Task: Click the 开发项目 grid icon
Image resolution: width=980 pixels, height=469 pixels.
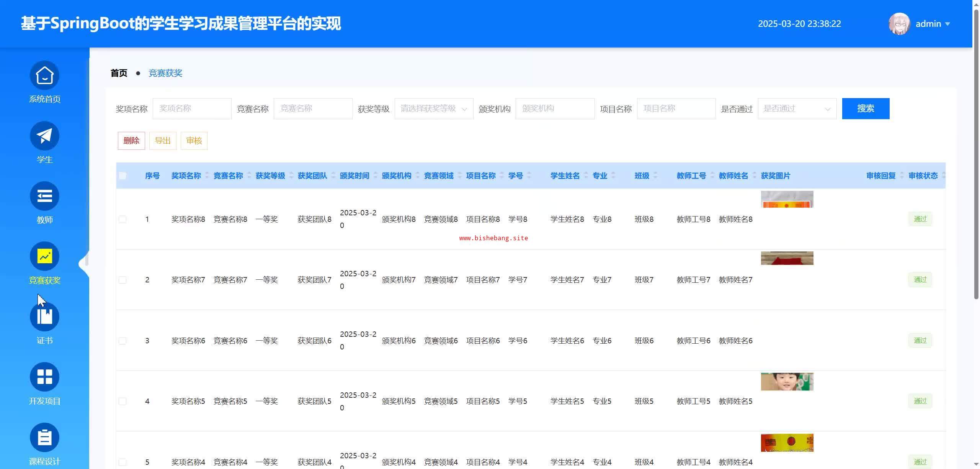Action: click(44, 377)
